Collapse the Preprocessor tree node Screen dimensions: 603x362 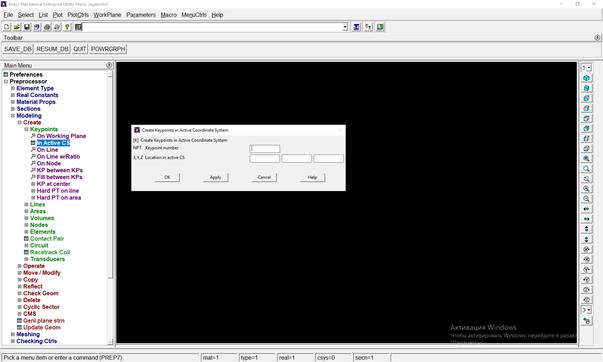coord(6,82)
